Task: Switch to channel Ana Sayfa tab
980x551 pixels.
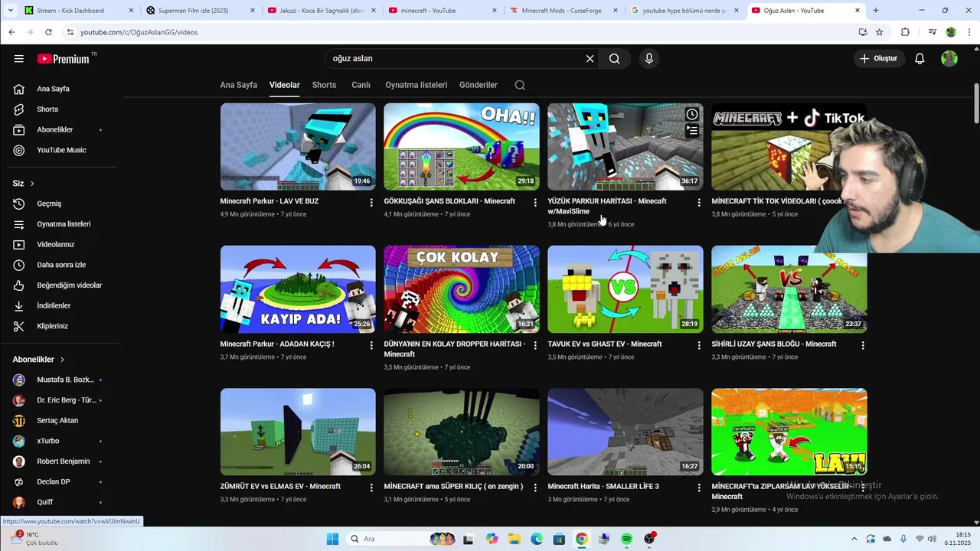Action: 239,85
